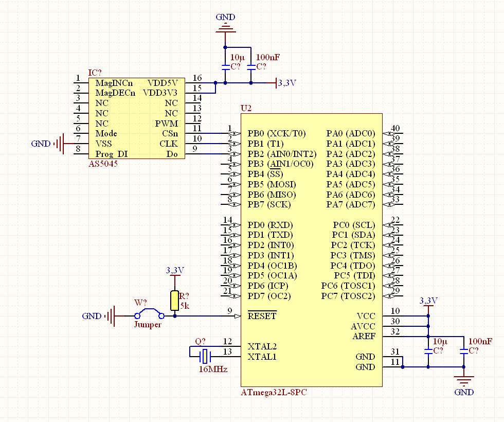Click the 'PWM' pin name
The width and height of the screenshot is (504, 422).
167,124
